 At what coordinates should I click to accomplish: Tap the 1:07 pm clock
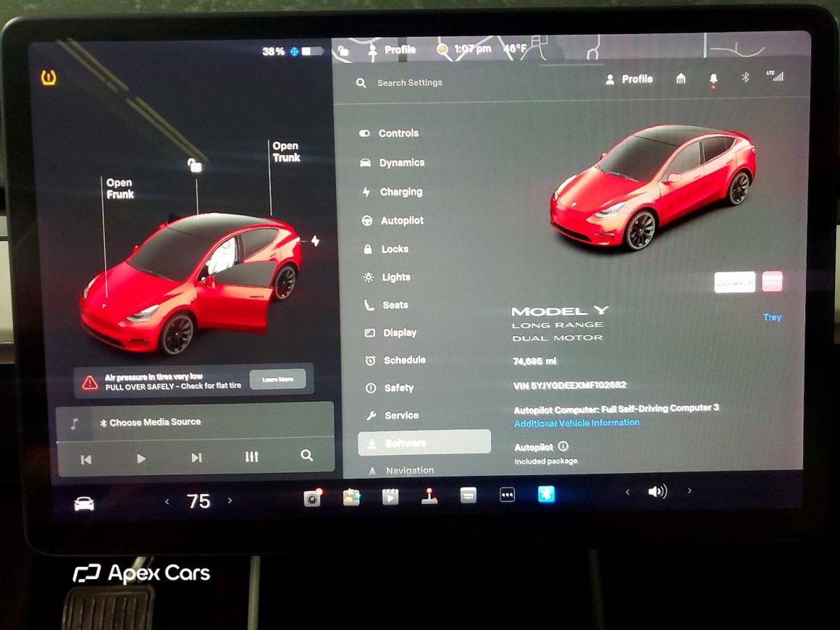click(x=472, y=50)
